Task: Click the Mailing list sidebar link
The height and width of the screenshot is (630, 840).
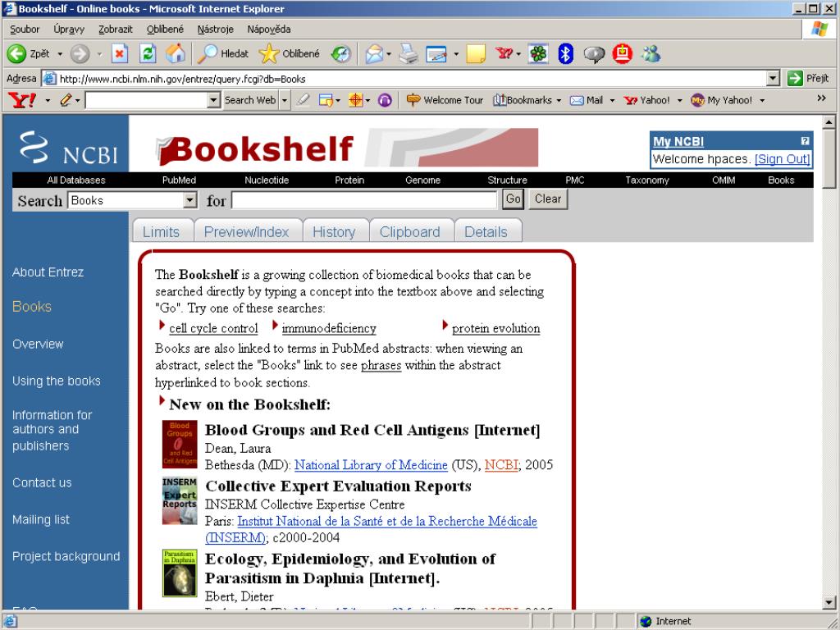Action: coord(41,519)
